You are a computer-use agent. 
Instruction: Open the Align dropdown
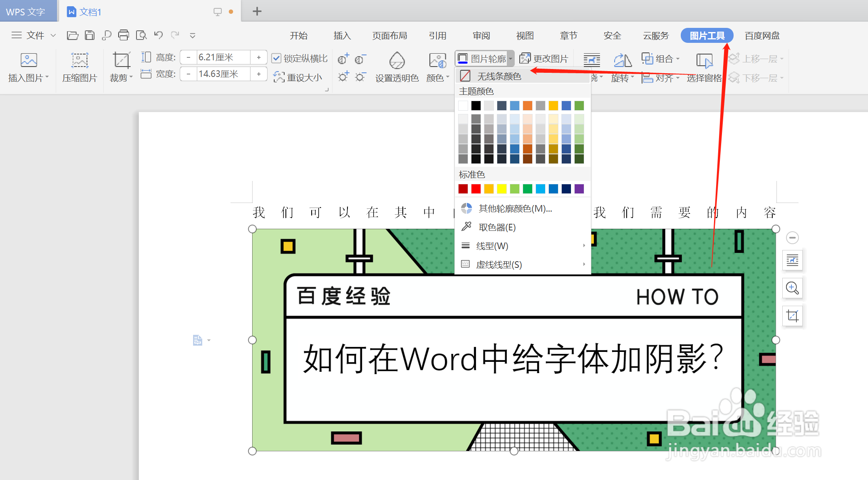point(661,78)
